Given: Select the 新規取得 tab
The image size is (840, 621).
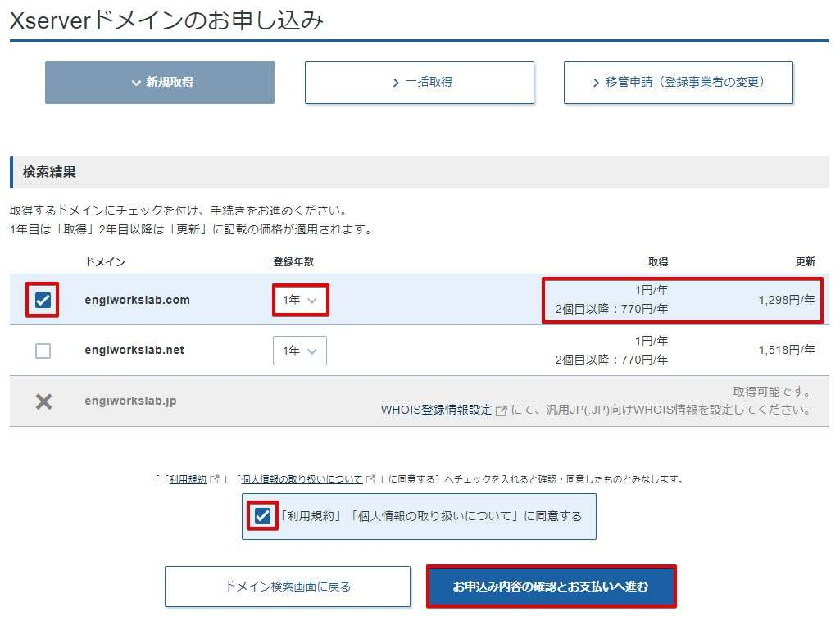Looking at the screenshot, I should point(160,83).
